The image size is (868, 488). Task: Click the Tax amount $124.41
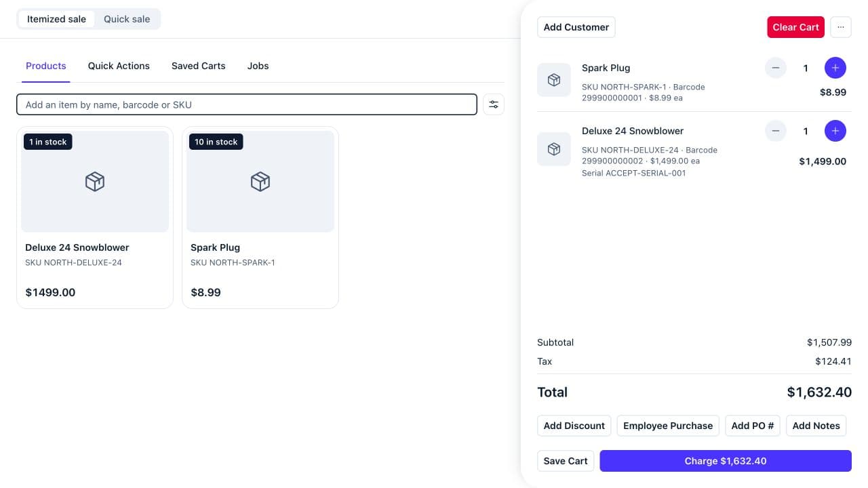[833, 361]
